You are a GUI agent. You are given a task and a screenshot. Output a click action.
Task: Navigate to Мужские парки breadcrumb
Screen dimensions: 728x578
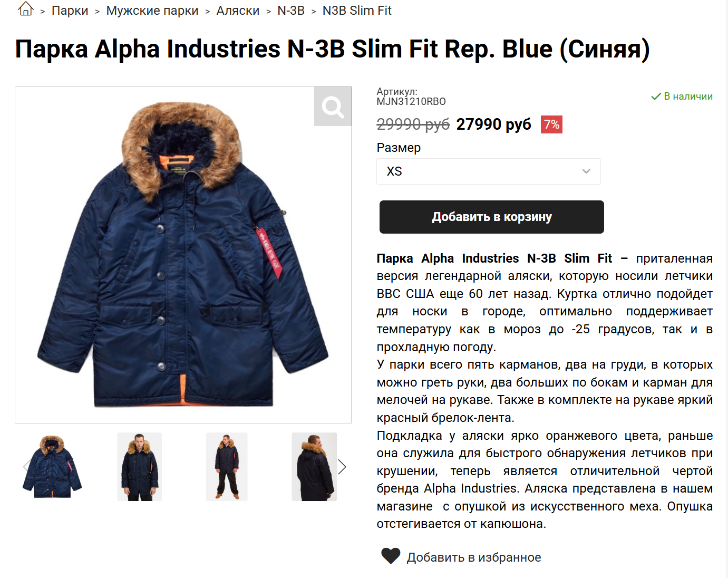pyautogui.click(x=152, y=11)
